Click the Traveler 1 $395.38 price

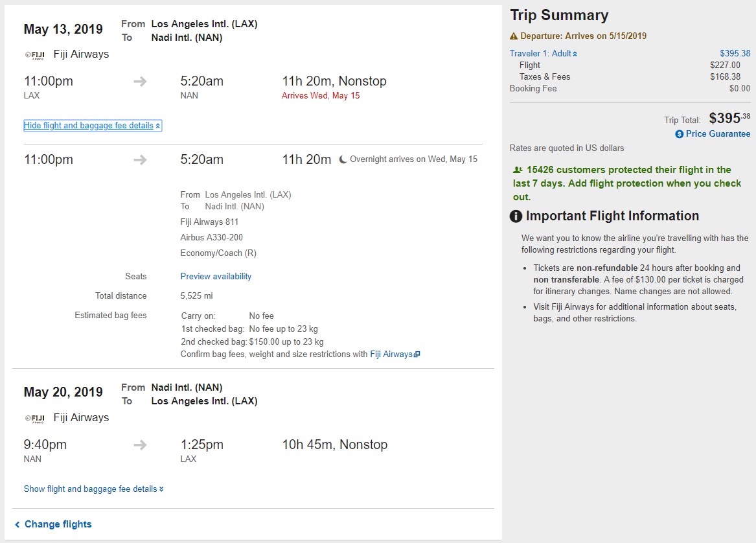pyautogui.click(x=735, y=54)
